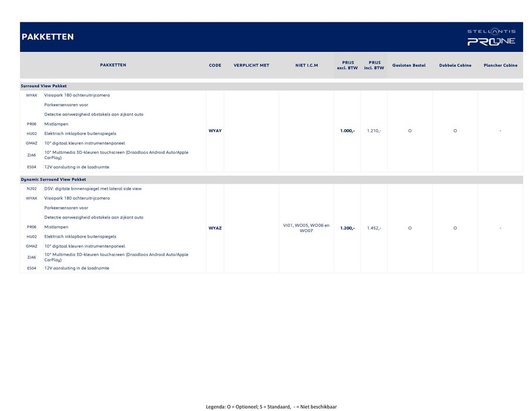Click the Stellantis Pro One logo
The height and width of the screenshot is (411, 532).
click(491, 37)
